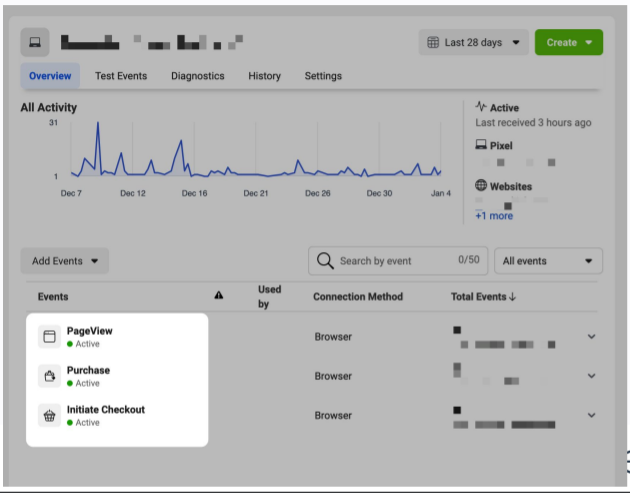Image resolution: width=630 pixels, height=493 pixels.
Task: Expand the PageView row chevron
Action: tap(591, 336)
